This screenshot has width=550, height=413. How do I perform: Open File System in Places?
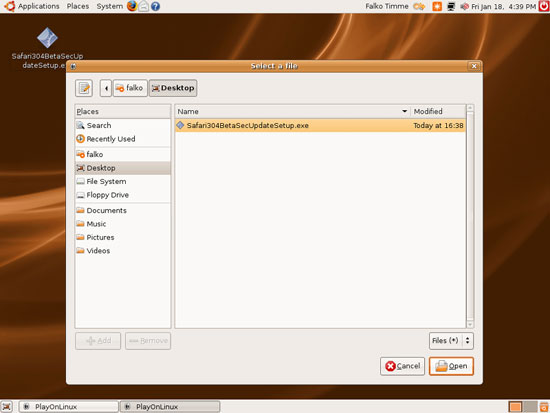click(123, 181)
